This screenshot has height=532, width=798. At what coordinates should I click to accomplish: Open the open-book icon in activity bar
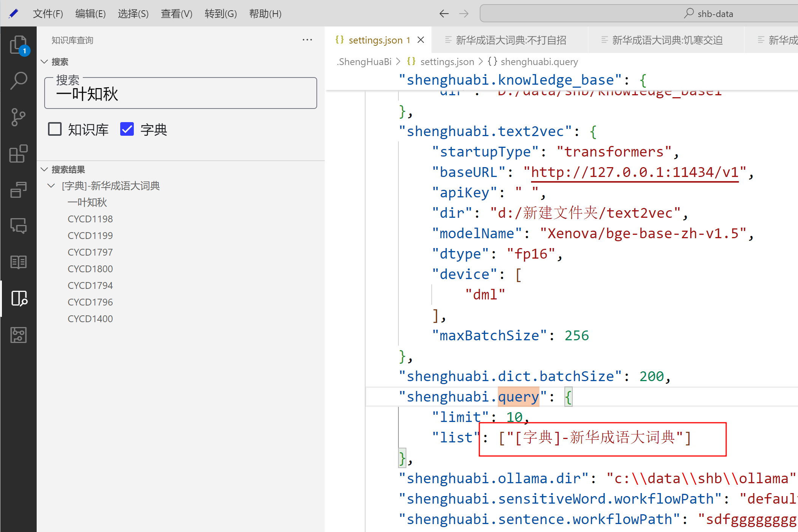point(18,262)
